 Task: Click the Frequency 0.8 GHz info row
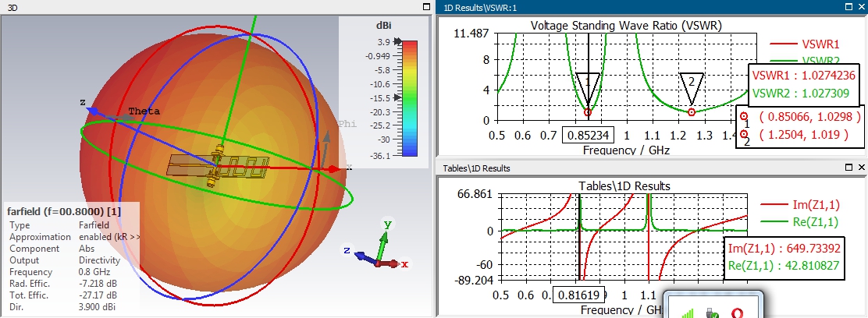click(x=60, y=272)
